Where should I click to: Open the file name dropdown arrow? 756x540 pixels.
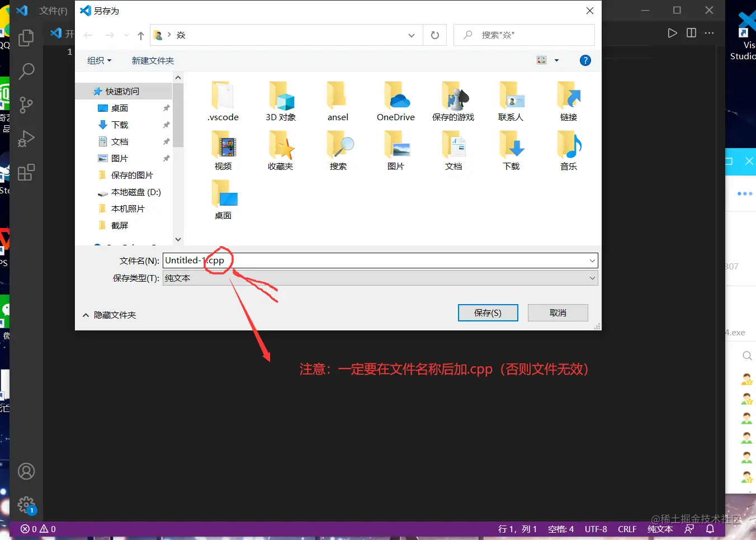pos(592,260)
